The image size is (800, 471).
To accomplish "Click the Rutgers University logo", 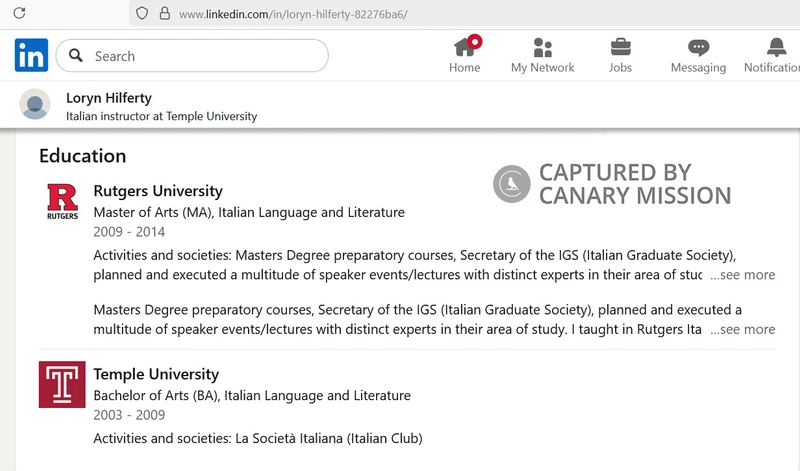I will (x=62, y=201).
